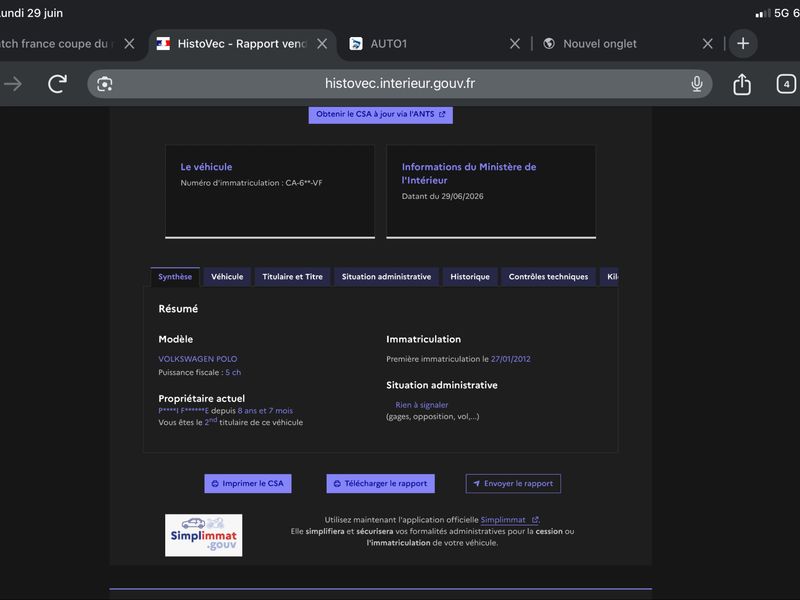Image resolution: width=800 pixels, height=600 pixels.
Task: Open the Simplimmat link
Action: (509, 519)
